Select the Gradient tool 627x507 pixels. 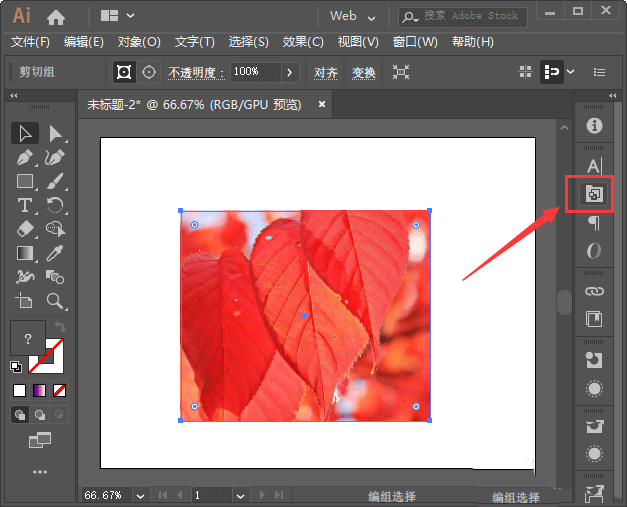26,252
